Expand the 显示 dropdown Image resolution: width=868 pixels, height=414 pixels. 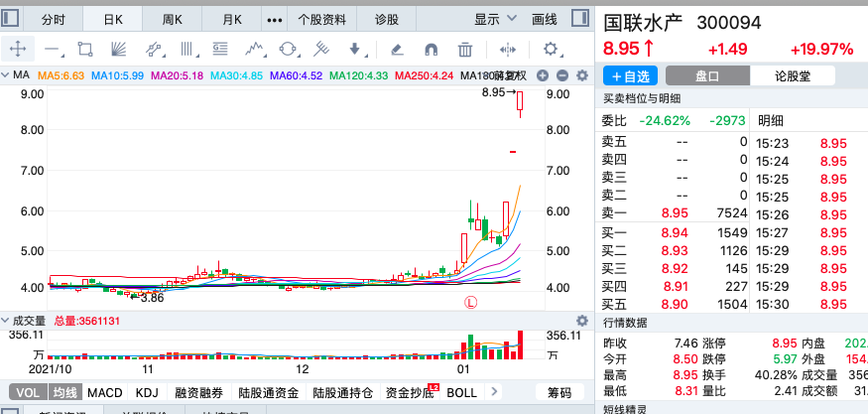point(495,20)
